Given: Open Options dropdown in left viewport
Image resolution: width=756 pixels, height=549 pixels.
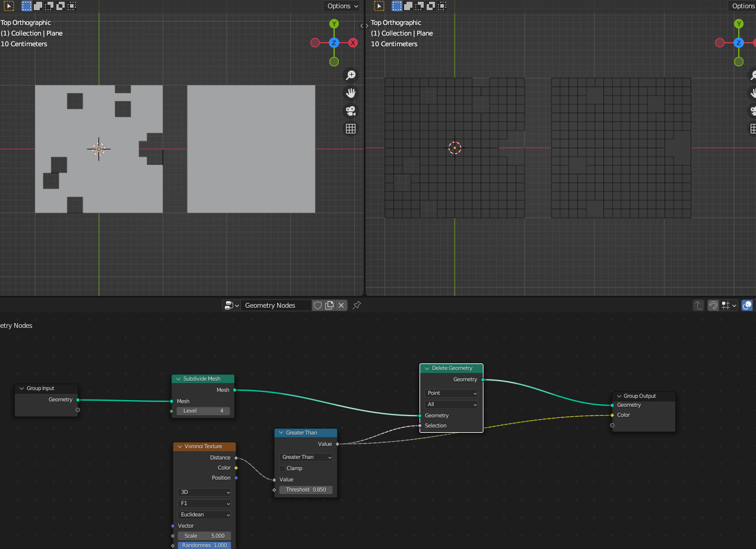Looking at the screenshot, I should pyautogui.click(x=342, y=6).
